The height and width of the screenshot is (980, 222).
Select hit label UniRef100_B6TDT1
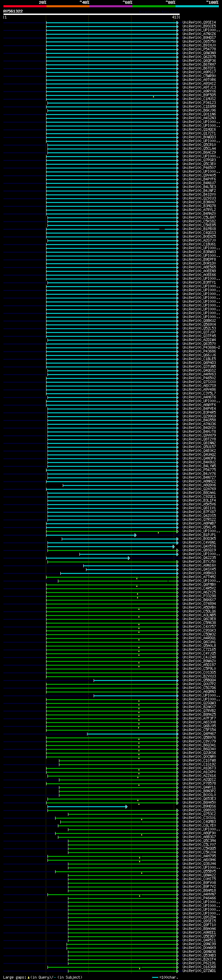tap(199, 68)
